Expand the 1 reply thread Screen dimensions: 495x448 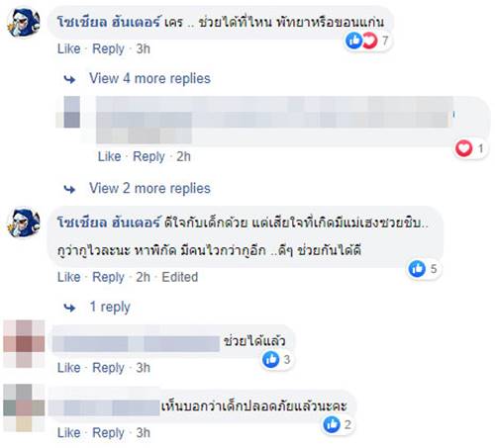click(x=110, y=307)
